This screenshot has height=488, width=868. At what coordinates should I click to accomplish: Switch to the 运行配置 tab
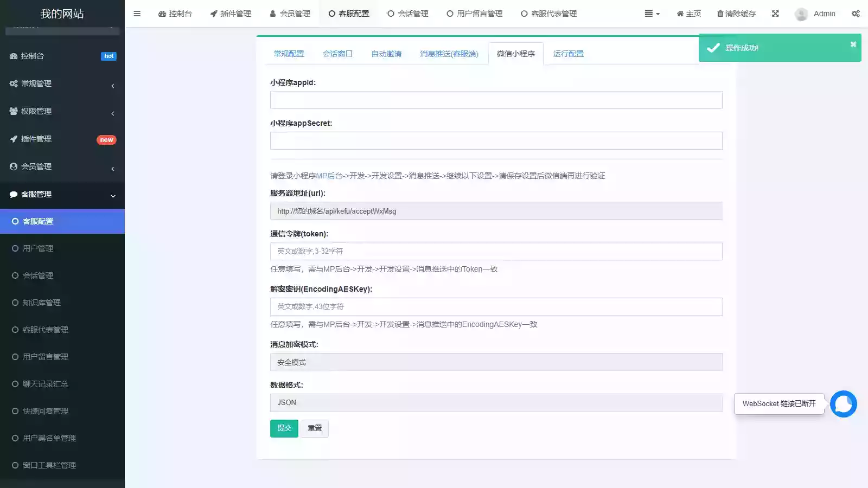(x=567, y=53)
